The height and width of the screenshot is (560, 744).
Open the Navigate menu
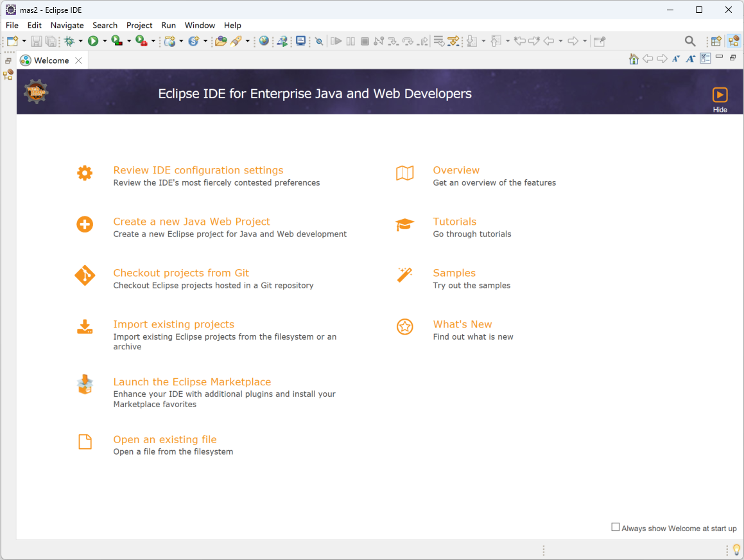click(x=67, y=25)
